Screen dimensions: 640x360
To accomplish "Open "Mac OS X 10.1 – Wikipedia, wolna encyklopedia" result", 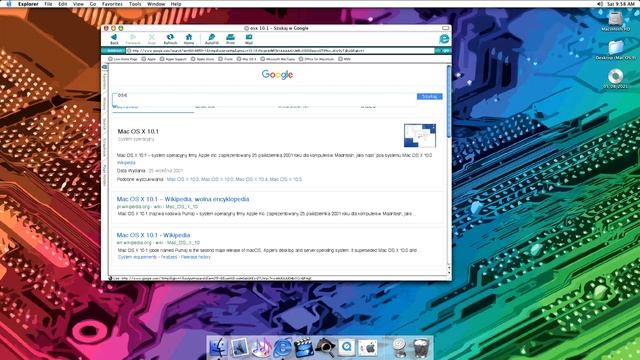I will click(183, 199).
